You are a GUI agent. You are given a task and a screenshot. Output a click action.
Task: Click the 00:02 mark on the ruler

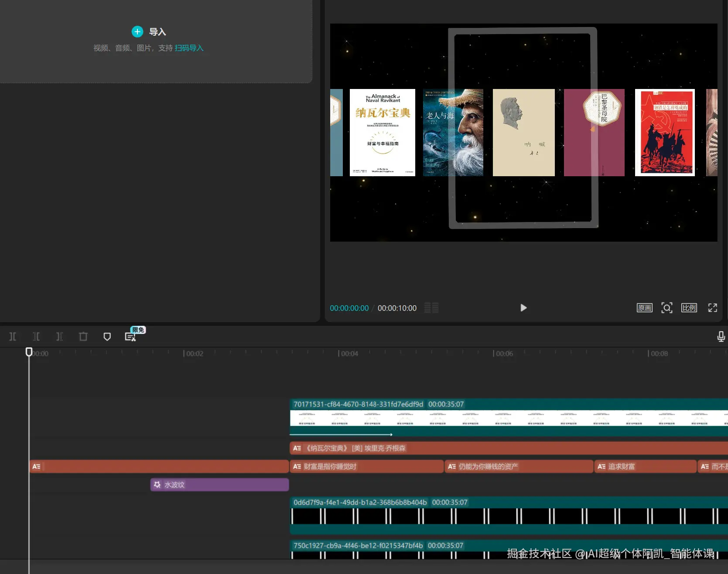click(195, 354)
